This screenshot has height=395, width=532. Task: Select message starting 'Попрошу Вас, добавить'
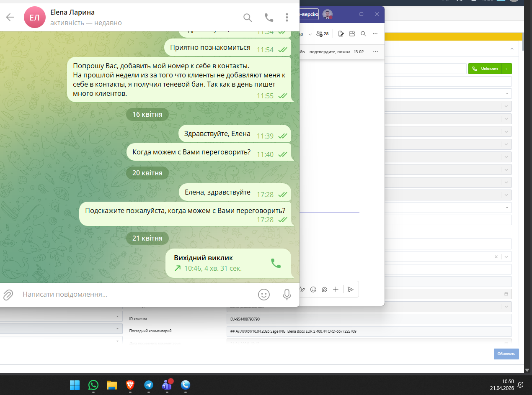(179, 80)
